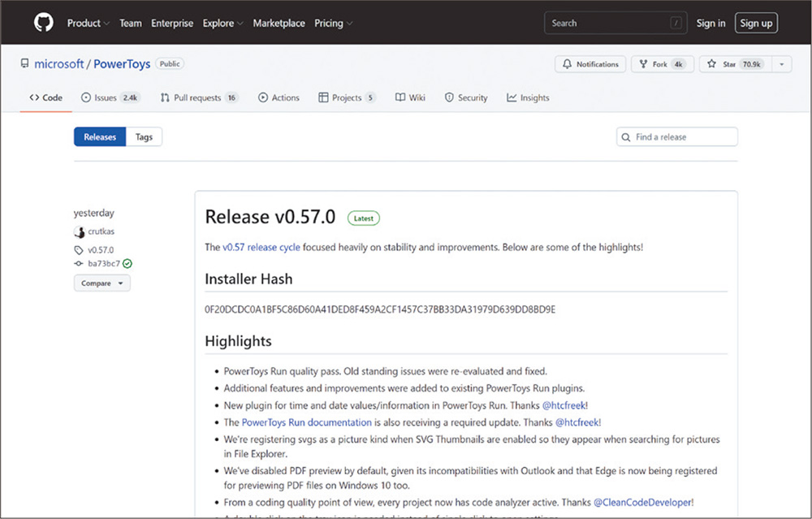812x519 pixels.
Task: Open the star lists dropdown arrow
Action: pos(782,64)
